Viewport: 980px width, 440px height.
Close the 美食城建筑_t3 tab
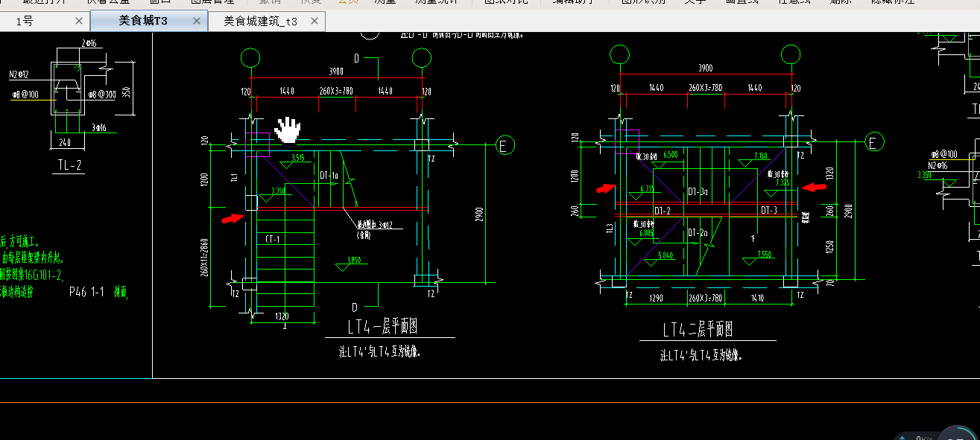tap(314, 22)
